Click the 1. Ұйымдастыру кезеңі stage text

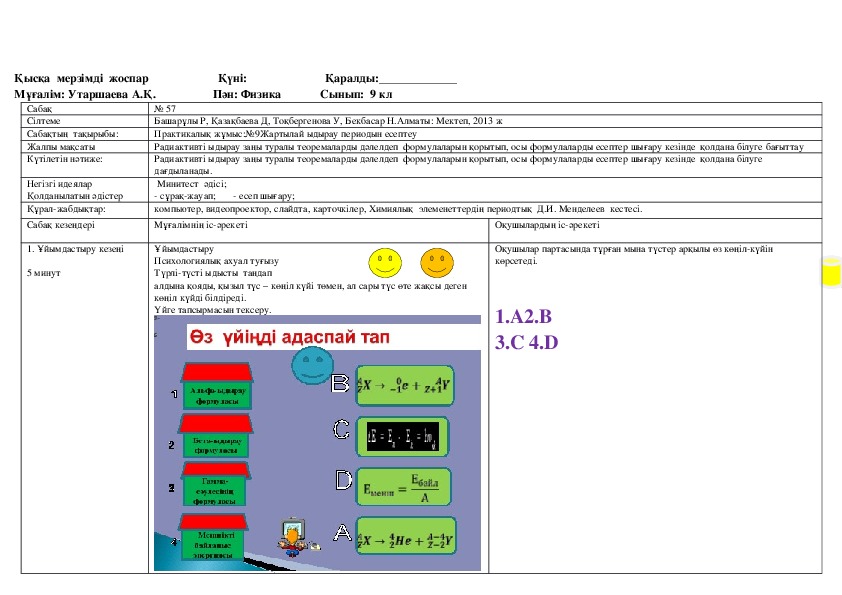[75, 249]
